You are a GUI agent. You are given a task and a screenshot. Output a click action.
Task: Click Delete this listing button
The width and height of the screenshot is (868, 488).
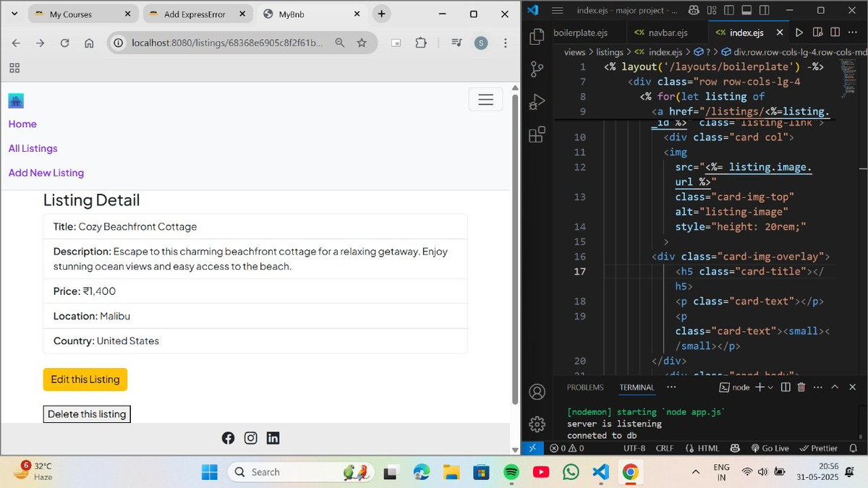click(x=87, y=414)
